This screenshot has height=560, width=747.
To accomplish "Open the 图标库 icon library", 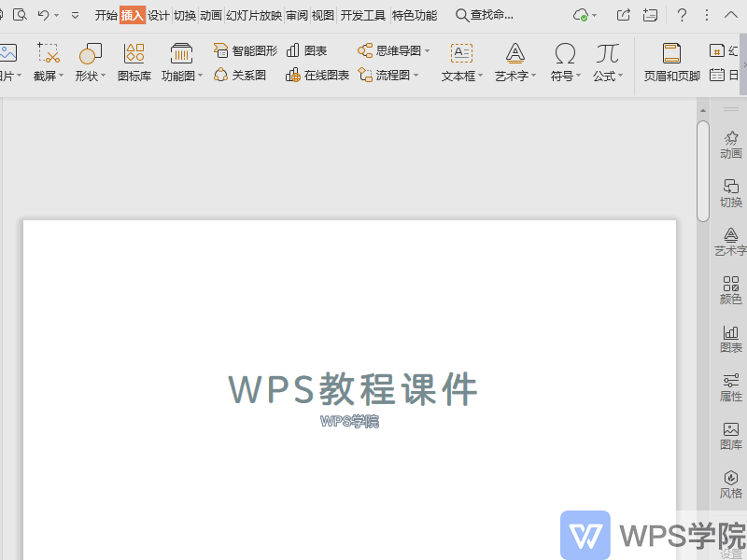I will [x=134, y=63].
